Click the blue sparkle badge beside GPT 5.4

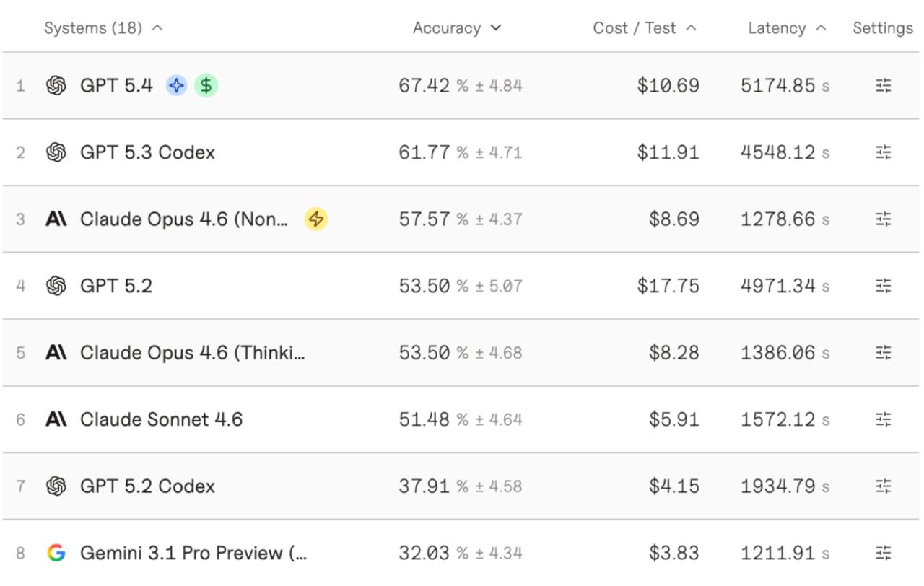176,86
